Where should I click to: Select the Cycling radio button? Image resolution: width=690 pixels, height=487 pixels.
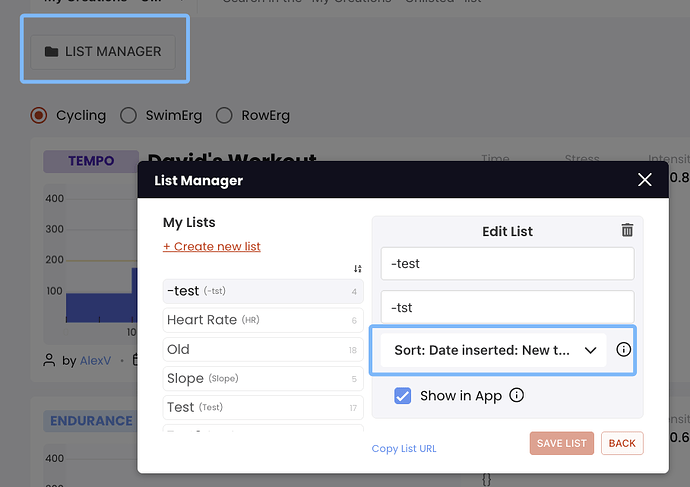pos(40,115)
